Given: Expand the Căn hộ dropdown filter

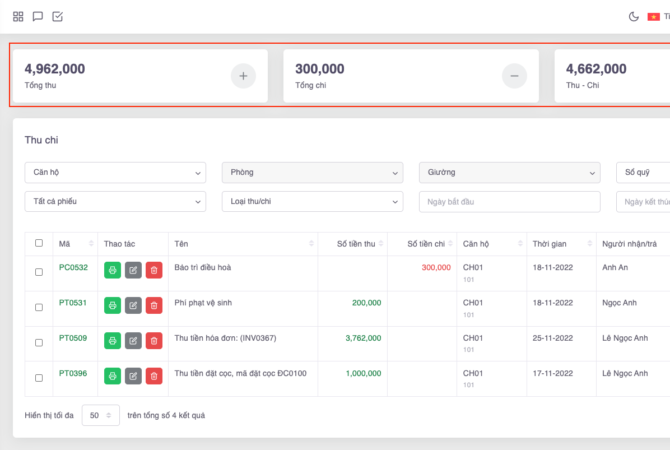Looking at the screenshot, I should [115, 172].
